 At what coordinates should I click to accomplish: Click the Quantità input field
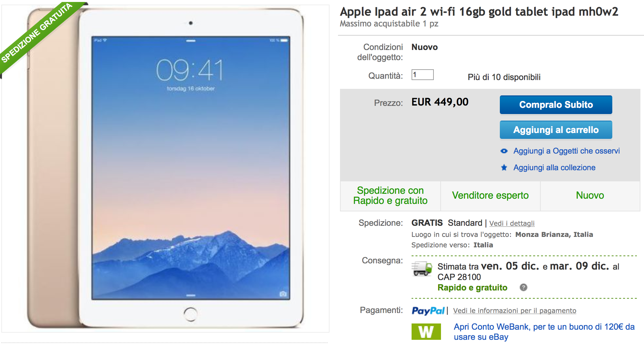[x=422, y=75]
